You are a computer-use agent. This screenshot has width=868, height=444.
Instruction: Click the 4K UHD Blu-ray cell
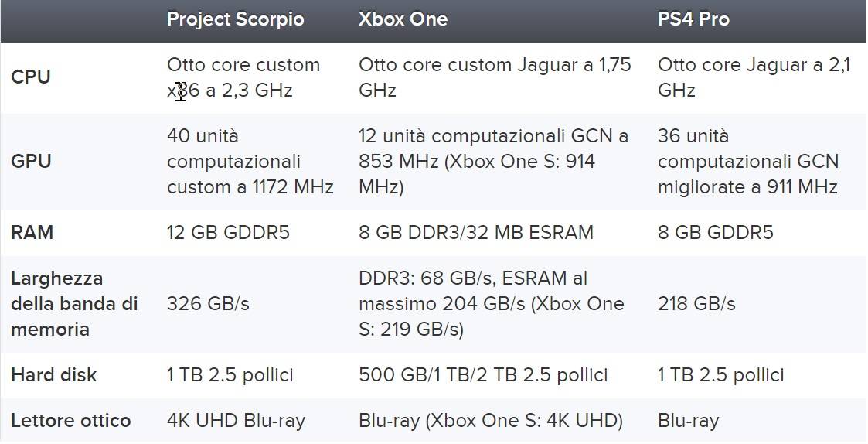tap(236, 420)
